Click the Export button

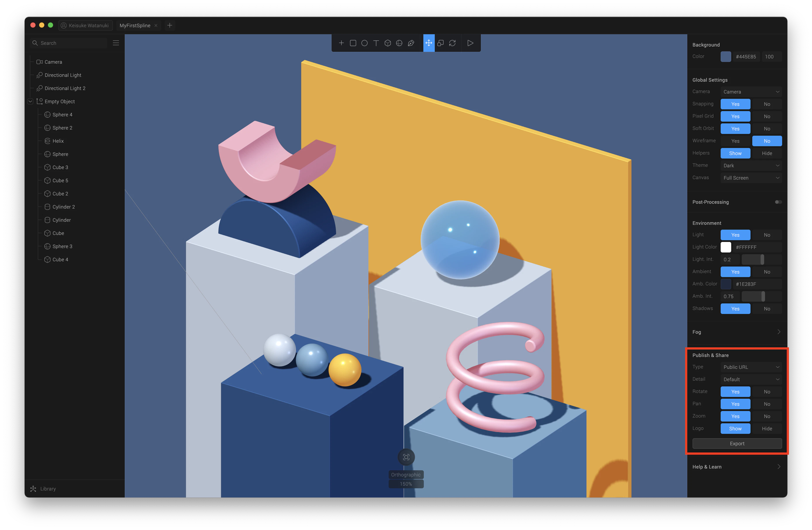[x=737, y=443]
